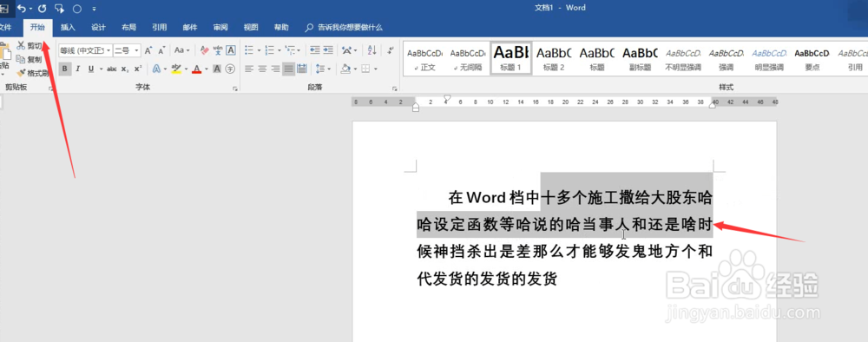Open Paragraph dialog launcher
The image size is (868, 342).
(x=395, y=89)
